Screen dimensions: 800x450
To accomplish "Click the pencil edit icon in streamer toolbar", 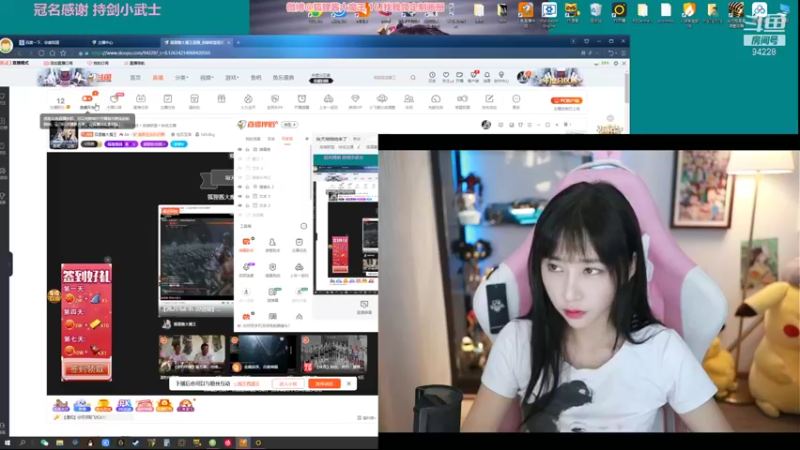I will point(489,98).
